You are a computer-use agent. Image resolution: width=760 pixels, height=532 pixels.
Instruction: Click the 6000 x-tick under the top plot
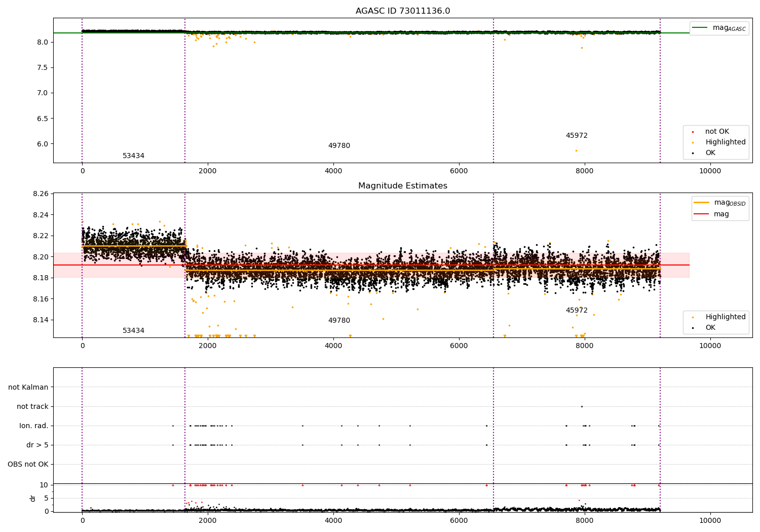(459, 171)
